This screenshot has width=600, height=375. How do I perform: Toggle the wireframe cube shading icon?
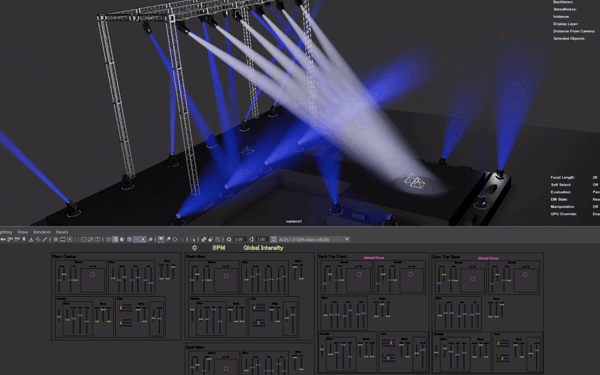click(x=108, y=239)
